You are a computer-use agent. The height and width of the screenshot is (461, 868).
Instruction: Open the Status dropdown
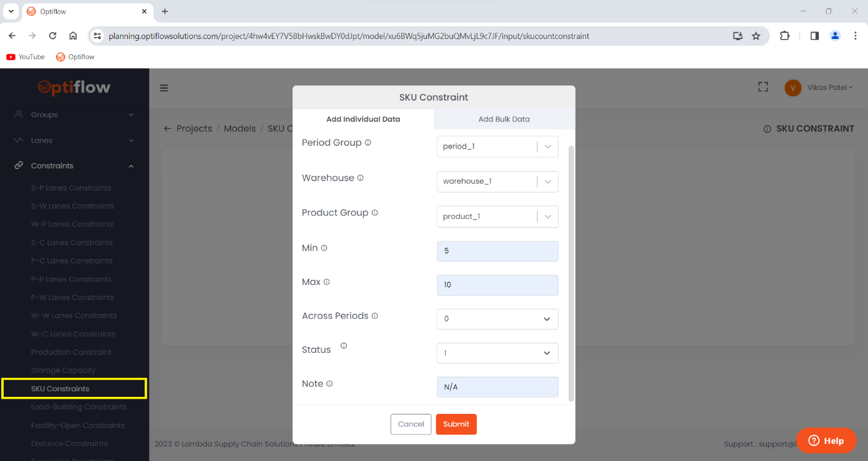497,353
